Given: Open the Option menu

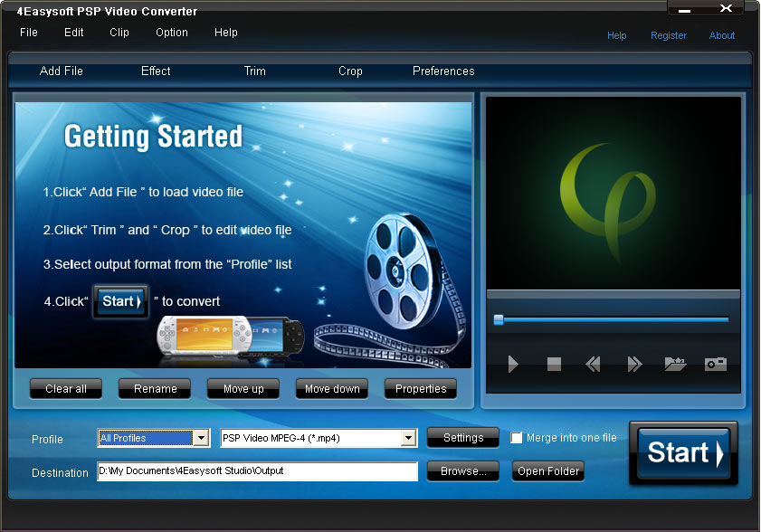Looking at the screenshot, I should coord(172,33).
